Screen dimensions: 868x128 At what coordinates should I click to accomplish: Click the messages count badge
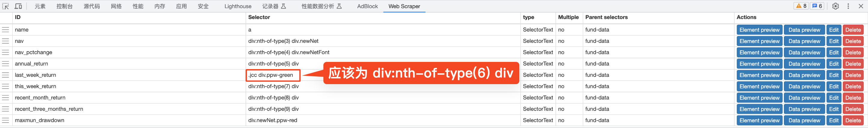point(817,6)
